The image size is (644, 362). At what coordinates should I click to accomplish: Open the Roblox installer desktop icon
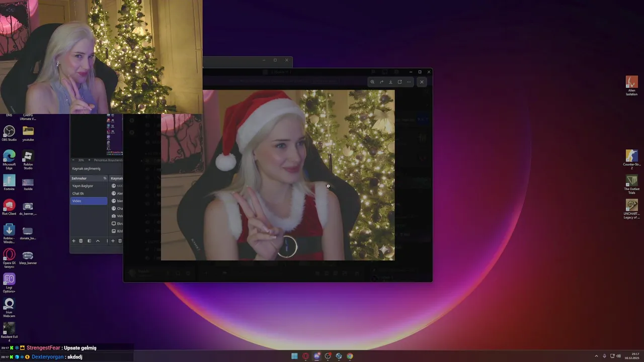(9, 234)
